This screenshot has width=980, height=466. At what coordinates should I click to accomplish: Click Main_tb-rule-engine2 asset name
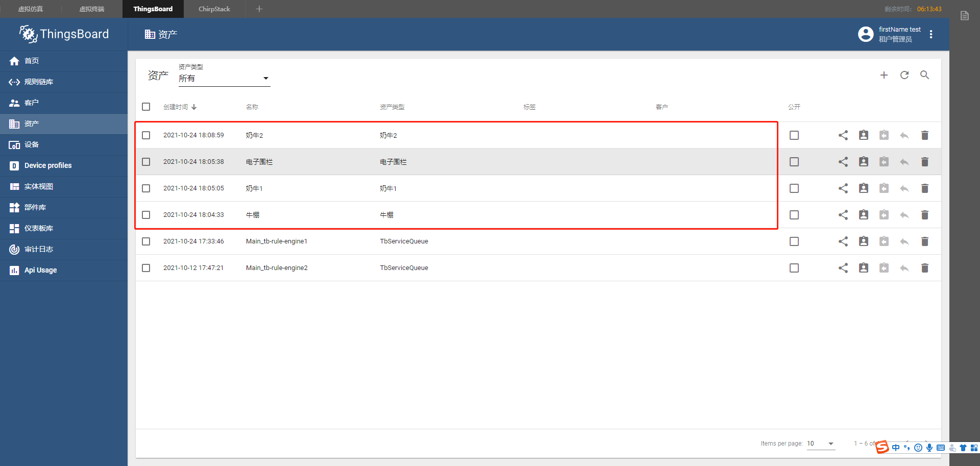tap(277, 267)
